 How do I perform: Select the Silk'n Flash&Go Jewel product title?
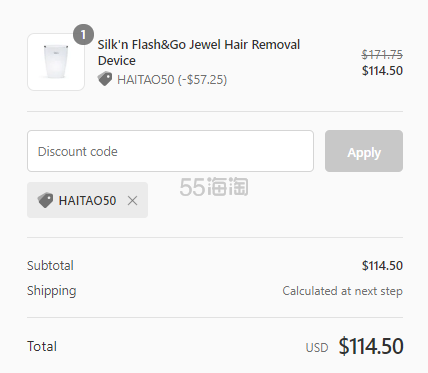pyautogui.click(x=199, y=52)
